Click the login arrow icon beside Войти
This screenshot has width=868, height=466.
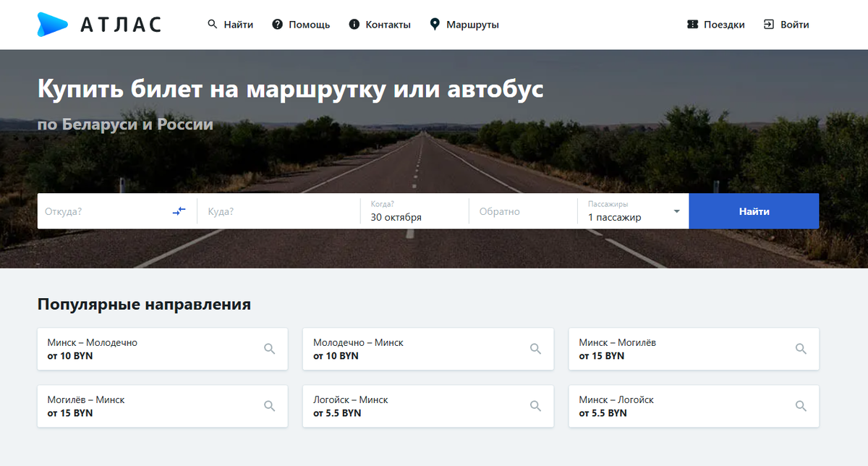coord(769,25)
